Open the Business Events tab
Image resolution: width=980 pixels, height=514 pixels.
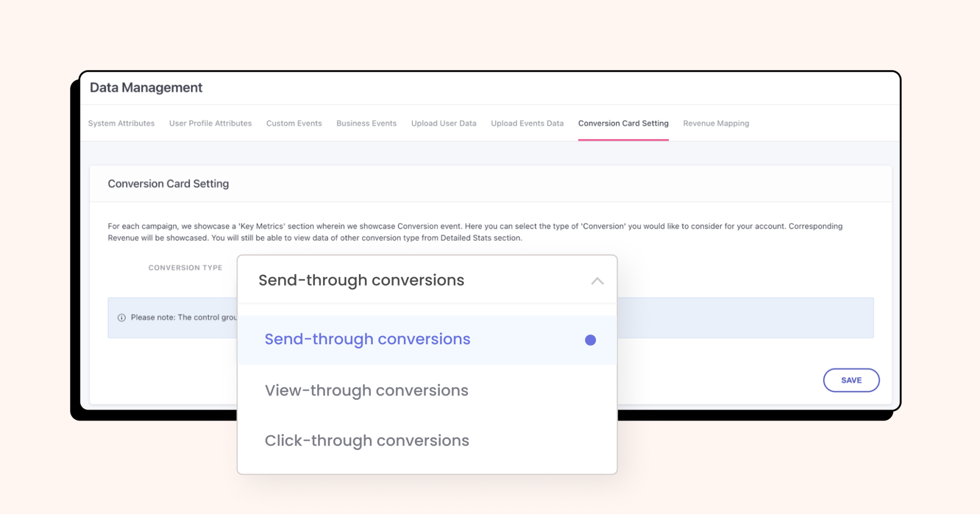(x=366, y=123)
